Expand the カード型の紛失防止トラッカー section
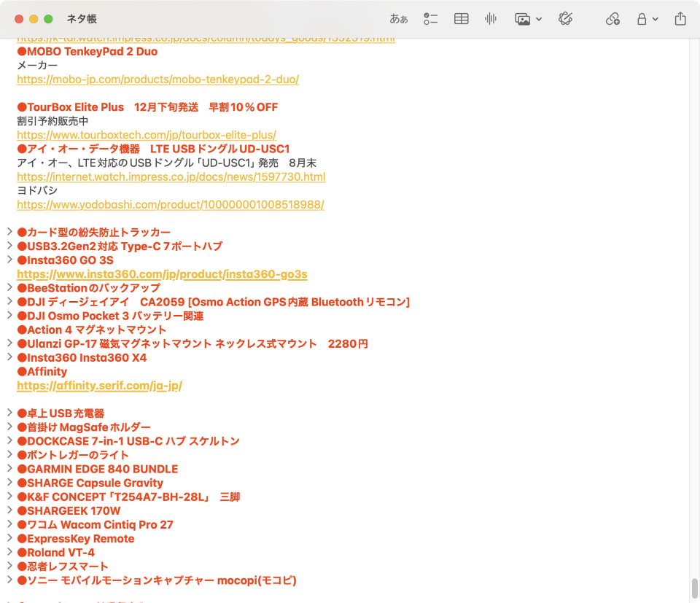The height and width of the screenshot is (603, 700). (9, 231)
